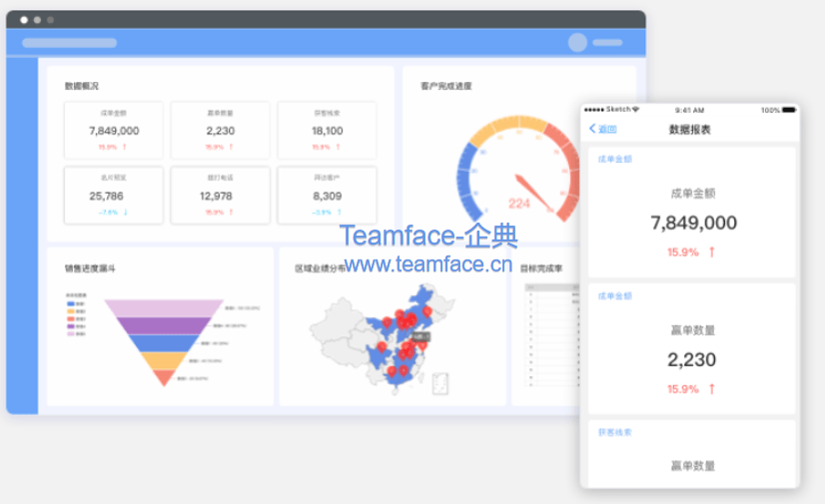Select the 8,309 stat card
This screenshot has height=504, width=825.
pos(327,195)
